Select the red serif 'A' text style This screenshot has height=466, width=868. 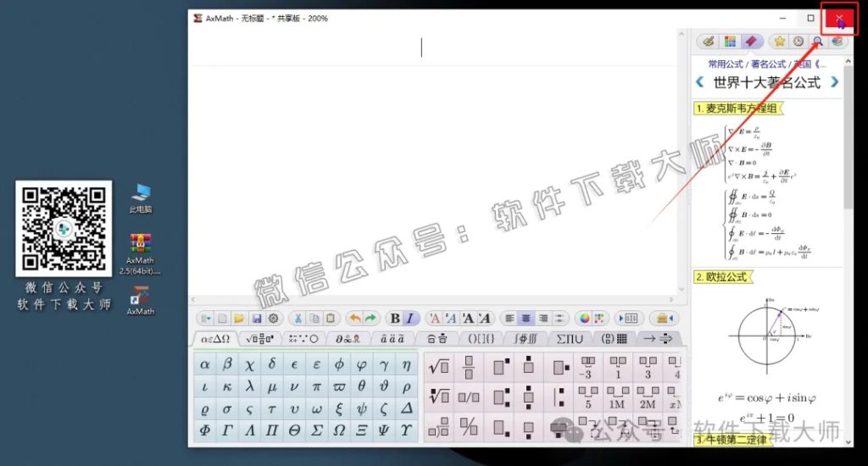tap(435, 319)
